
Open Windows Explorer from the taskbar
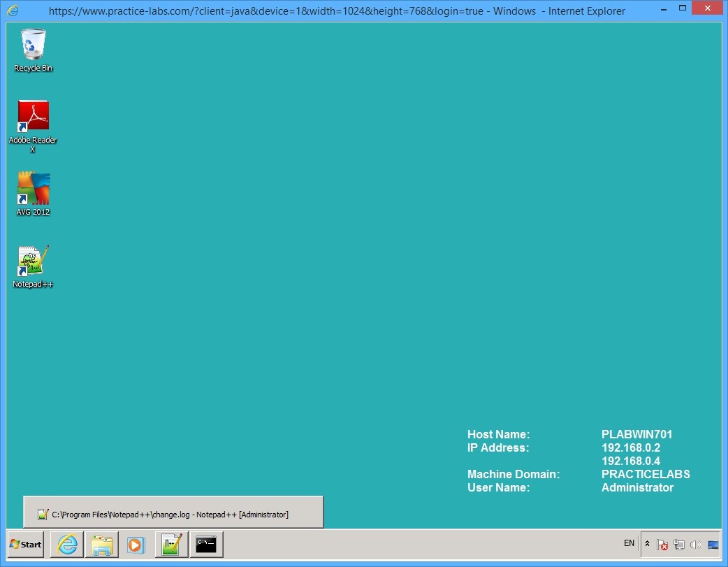tap(102, 544)
